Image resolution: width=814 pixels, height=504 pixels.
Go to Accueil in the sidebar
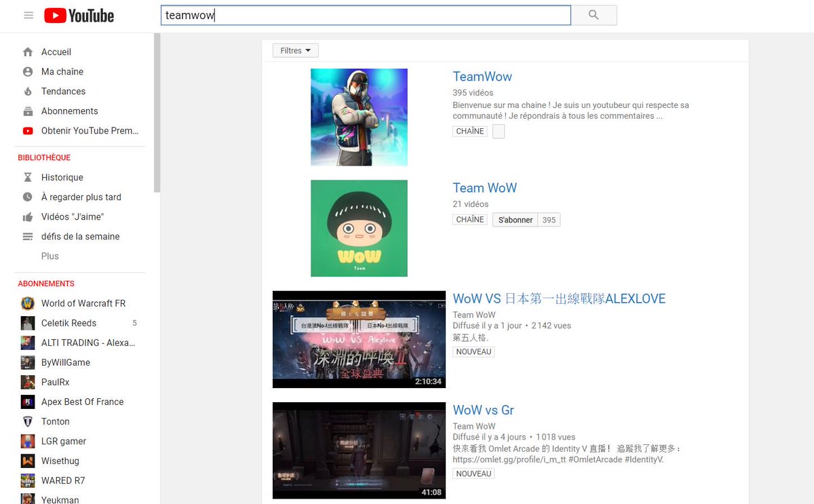pyautogui.click(x=56, y=52)
